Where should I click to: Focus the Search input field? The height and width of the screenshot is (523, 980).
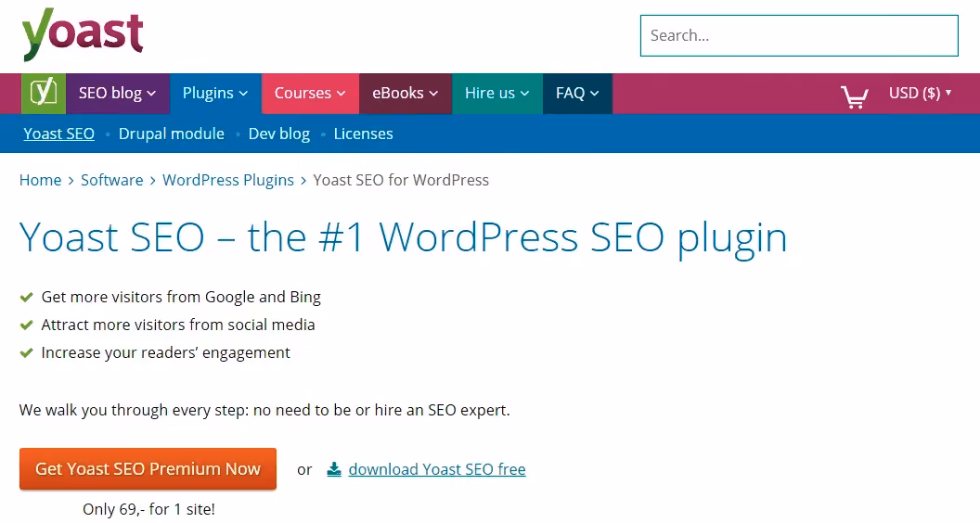[799, 35]
